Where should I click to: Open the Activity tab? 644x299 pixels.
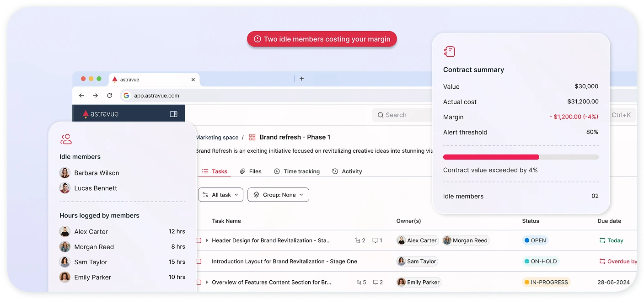[347, 171]
